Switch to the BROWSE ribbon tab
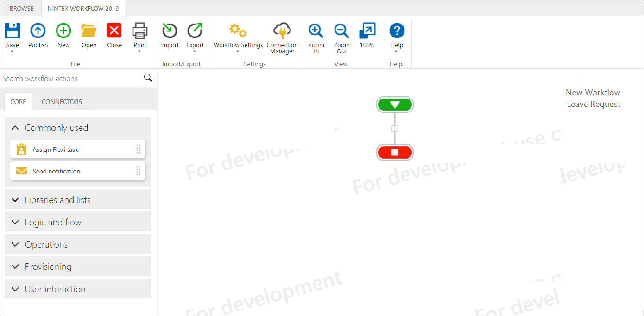The image size is (644, 316). click(22, 8)
